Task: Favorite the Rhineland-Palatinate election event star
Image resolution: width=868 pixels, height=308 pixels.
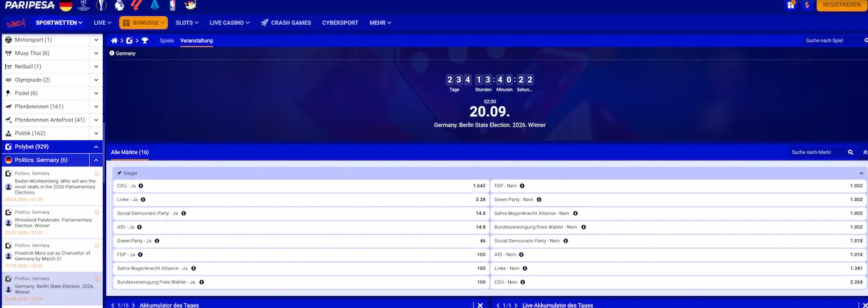Action: [x=97, y=212]
